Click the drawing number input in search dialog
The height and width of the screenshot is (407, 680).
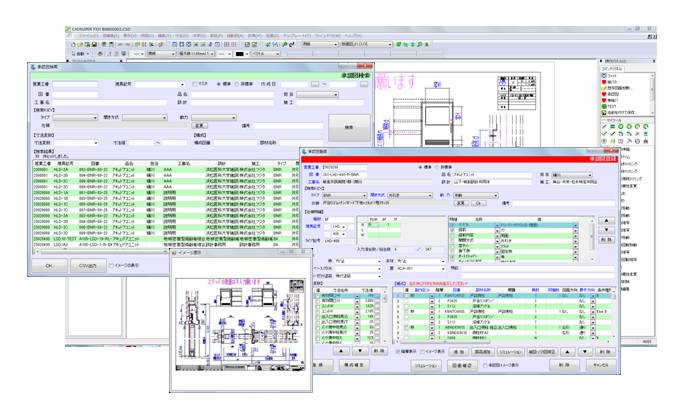point(75,94)
